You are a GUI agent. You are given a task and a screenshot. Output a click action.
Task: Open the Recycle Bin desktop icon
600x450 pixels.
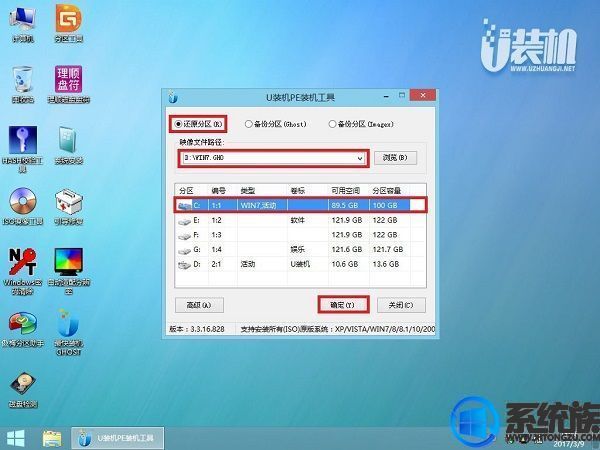tap(23, 84)
